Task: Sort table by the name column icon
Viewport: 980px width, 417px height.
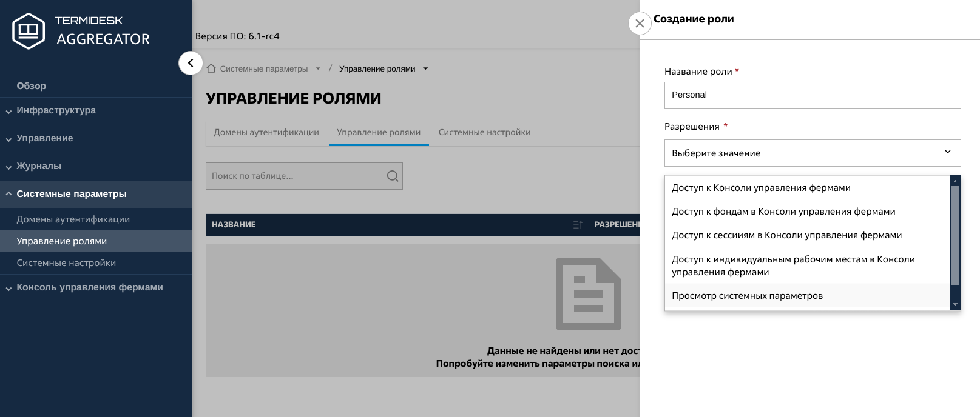Action: (x=577, y=225)
